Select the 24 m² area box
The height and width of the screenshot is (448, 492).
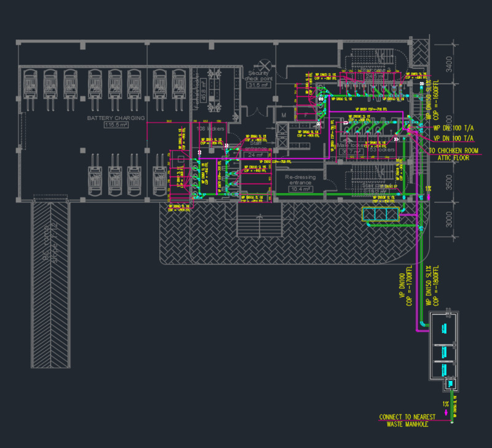[256, 155]
